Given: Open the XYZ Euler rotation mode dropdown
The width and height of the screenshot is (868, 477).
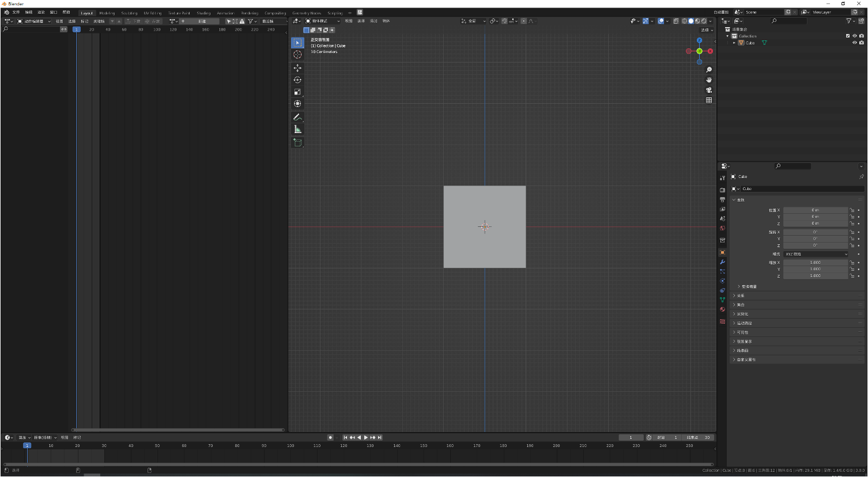Looking at the screenshot, I should click(816, 254).
